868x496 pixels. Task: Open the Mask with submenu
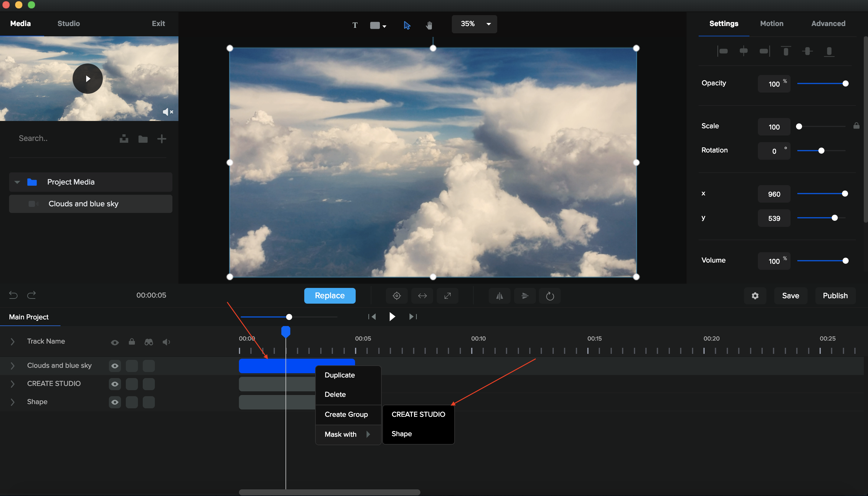pos(348,434)
